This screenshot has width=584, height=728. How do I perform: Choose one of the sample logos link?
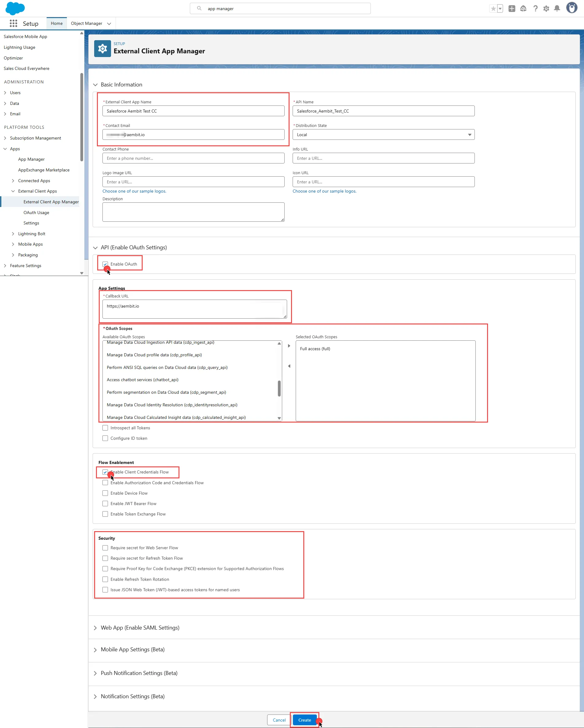click(134, 191)
